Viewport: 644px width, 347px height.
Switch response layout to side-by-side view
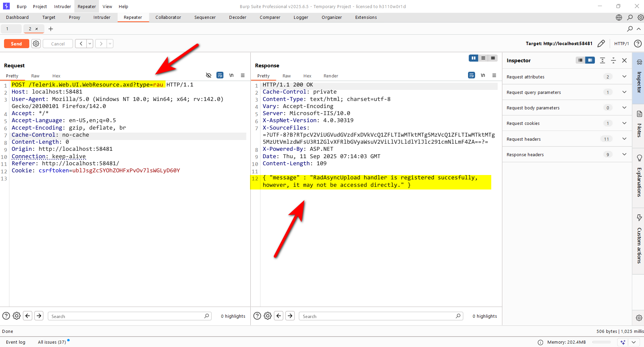tap(473, 58)
